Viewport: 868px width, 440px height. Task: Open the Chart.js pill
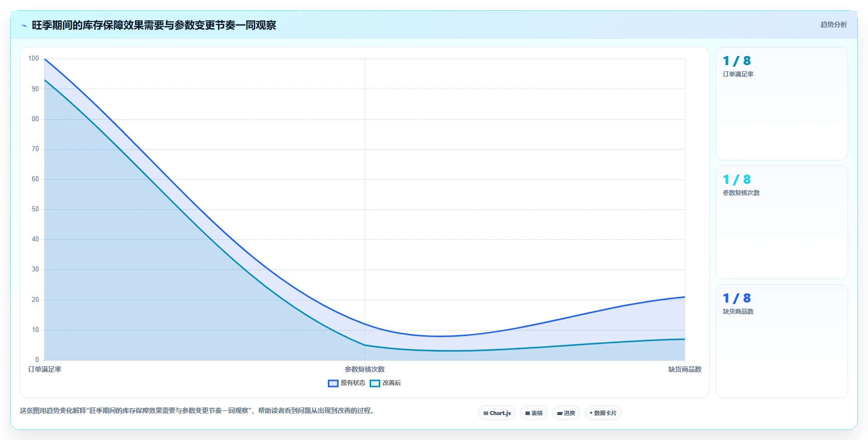point(497,413)
